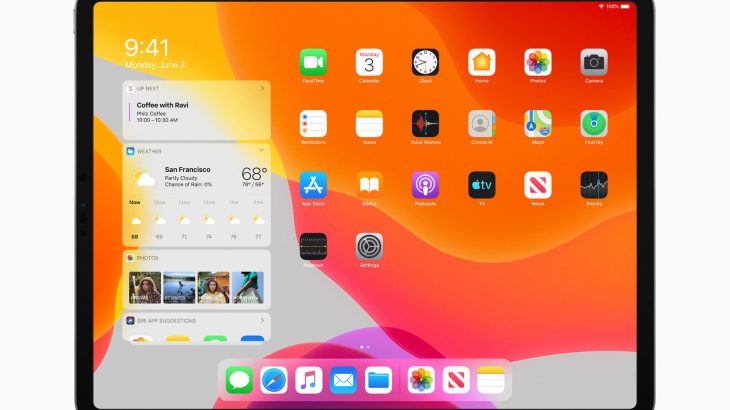
Task: Launch the Stocks app
Action: (594, 185)
